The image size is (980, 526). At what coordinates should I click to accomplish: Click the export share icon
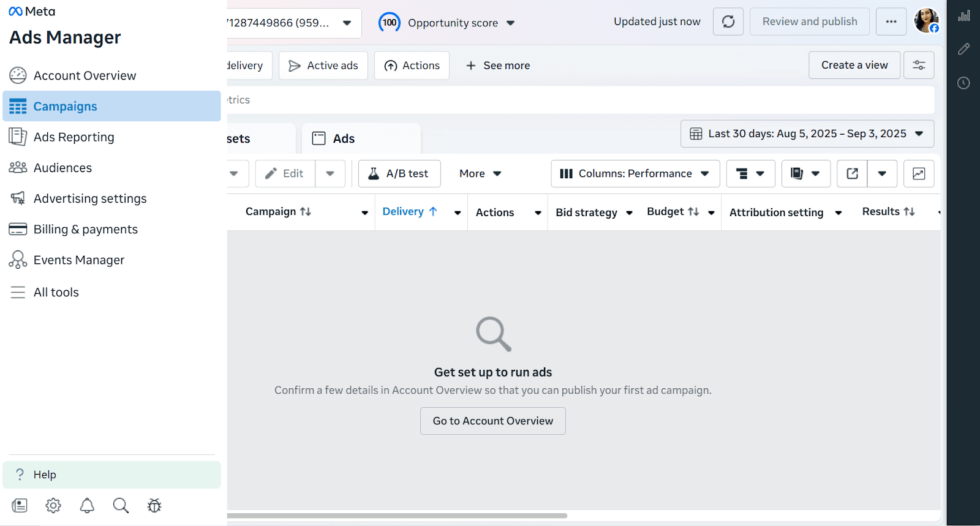pyautogui.click(x=852, y=174)
